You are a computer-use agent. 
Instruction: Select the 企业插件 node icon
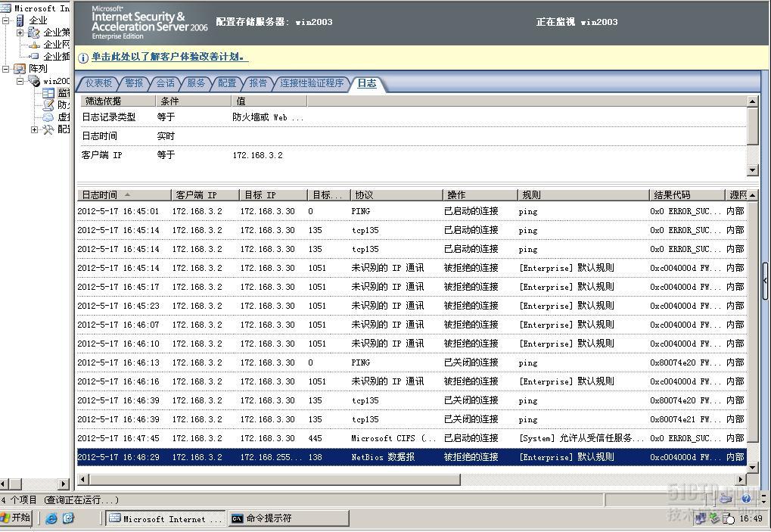(x=34, y=57)
